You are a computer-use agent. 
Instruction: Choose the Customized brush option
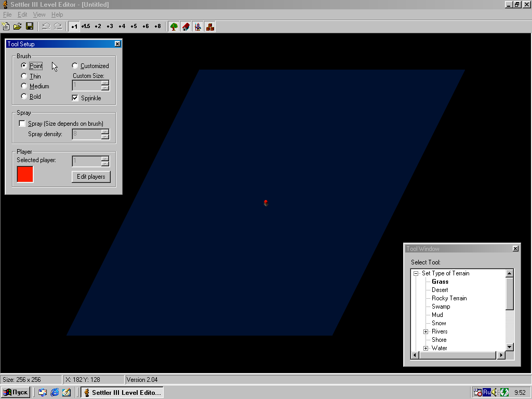pyautogui.click(x=75, y=66)
